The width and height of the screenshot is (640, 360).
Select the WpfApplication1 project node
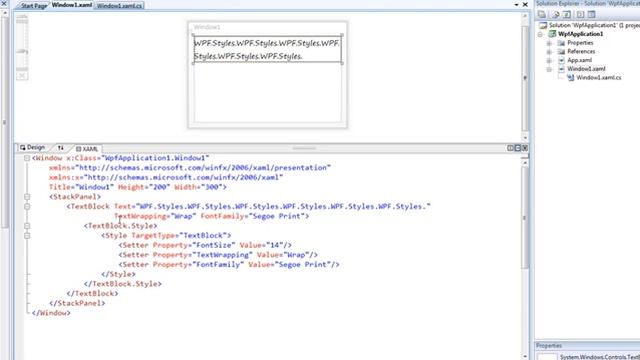coord(580,34)
